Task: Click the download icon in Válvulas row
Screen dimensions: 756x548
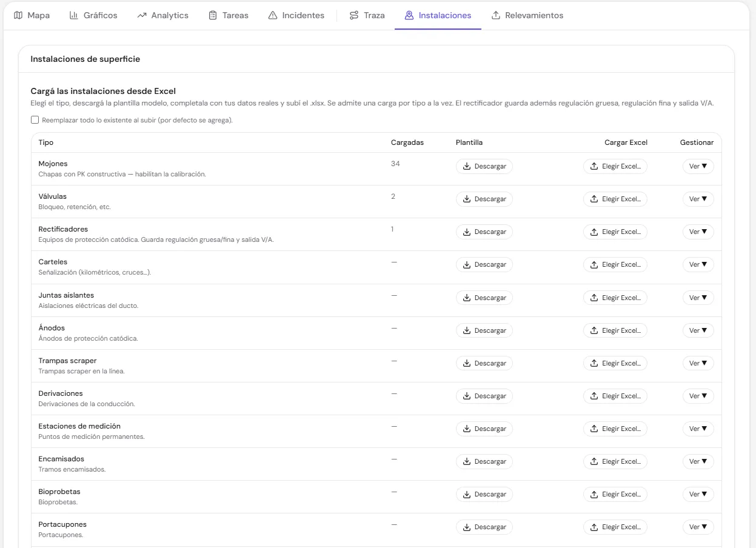Action: 467,199
